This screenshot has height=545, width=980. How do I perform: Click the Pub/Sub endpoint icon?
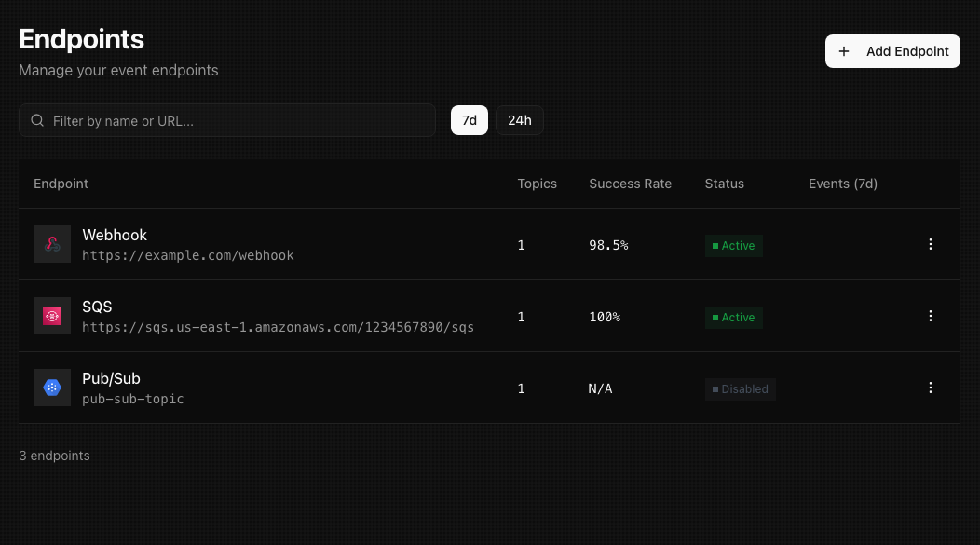pyautogui.click(x=52, y=388)
